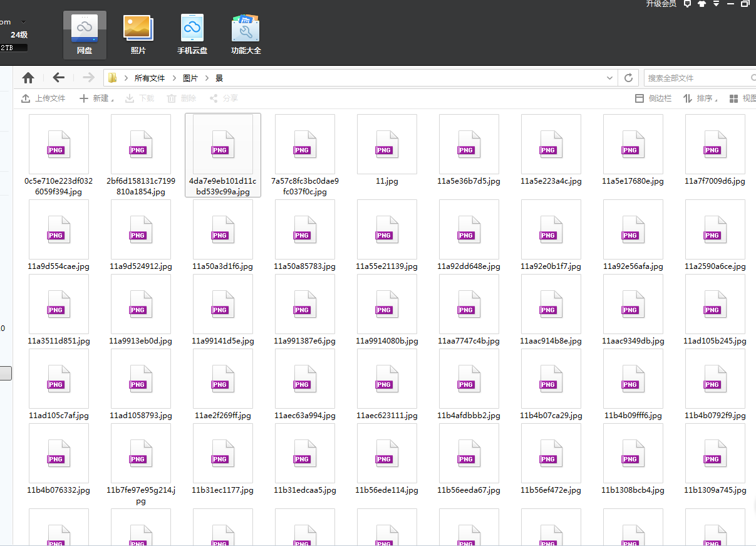Click the 上传文件 upload button
Image resolution: width=756 pixels, height=546 pixels.
43,98
